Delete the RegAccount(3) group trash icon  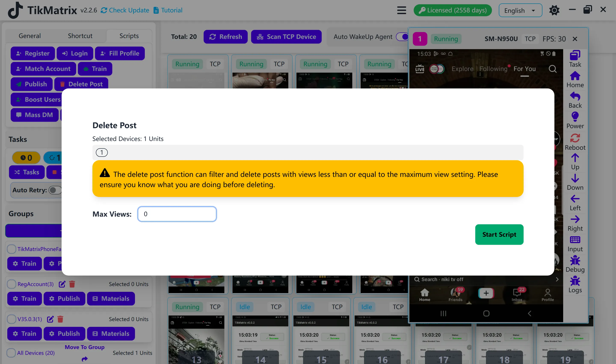(72, 284)
